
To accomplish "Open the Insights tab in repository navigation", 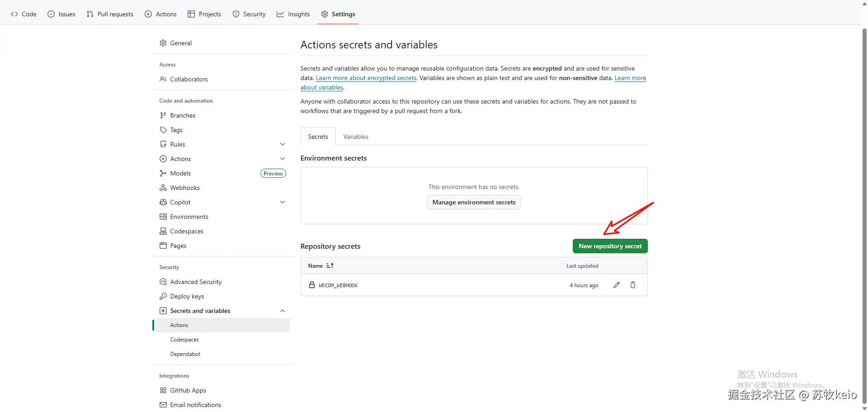I will pyautogui.click(x=293, y=14).
